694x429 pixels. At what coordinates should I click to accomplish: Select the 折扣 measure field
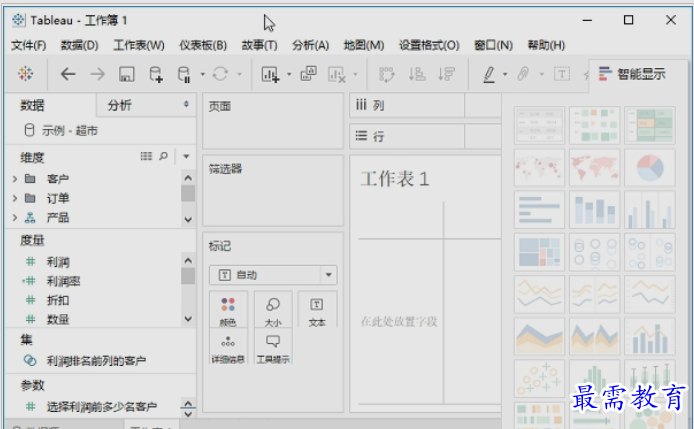[58, 300]
